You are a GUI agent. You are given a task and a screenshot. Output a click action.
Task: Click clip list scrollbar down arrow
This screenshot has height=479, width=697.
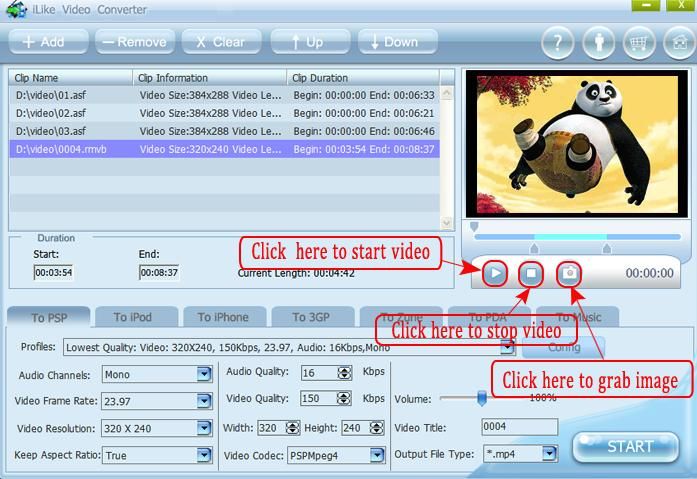(447, 222)
